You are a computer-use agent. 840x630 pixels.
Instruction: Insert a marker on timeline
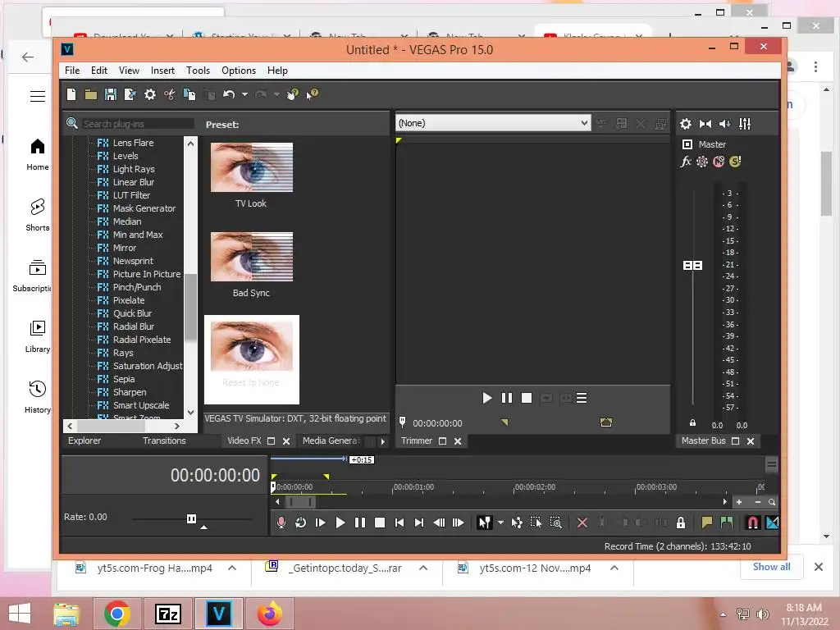[706, 523]
